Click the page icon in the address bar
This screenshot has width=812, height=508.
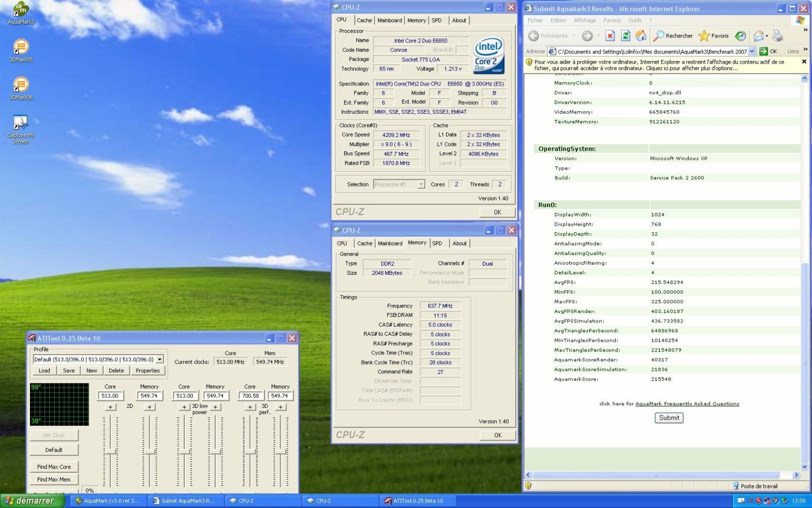(x=552, y=51)
